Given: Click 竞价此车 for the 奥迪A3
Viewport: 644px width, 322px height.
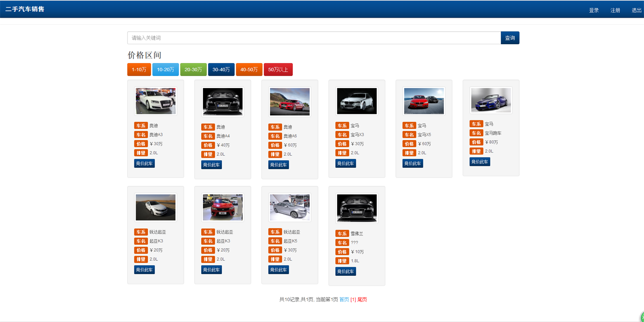Looking at the screenshot, I should point(144,163).
